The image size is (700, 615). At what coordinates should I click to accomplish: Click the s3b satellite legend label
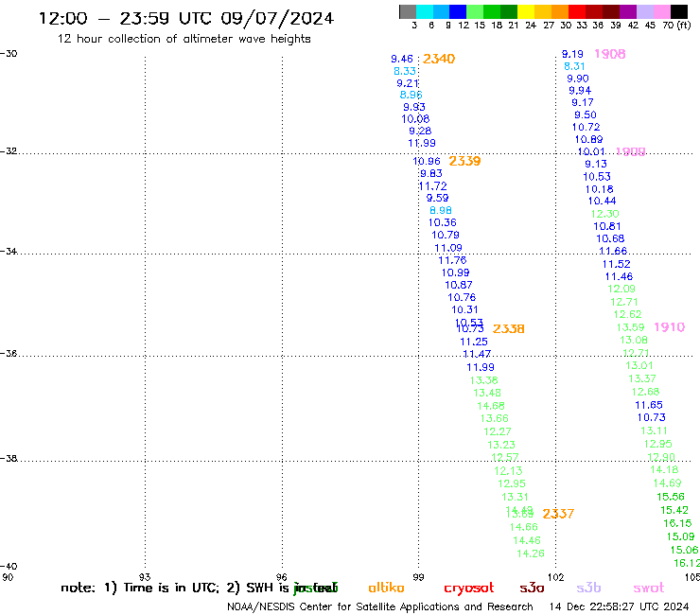tap(588, 588)
